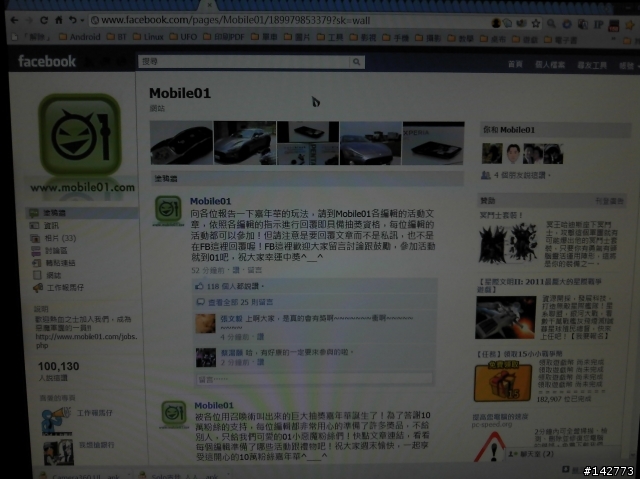This screenshot has height=479, width=640.
Task: Click the search magnifier button
Action: click(357, 62)
